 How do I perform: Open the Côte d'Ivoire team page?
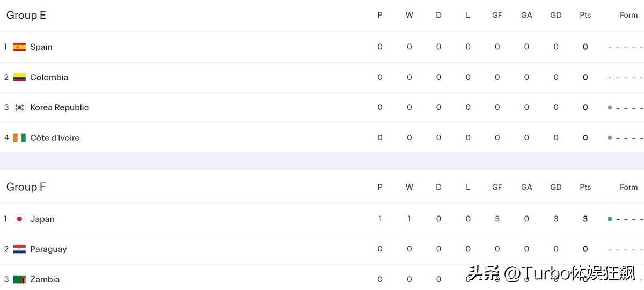pyautogui.click(x=55, y=138)
